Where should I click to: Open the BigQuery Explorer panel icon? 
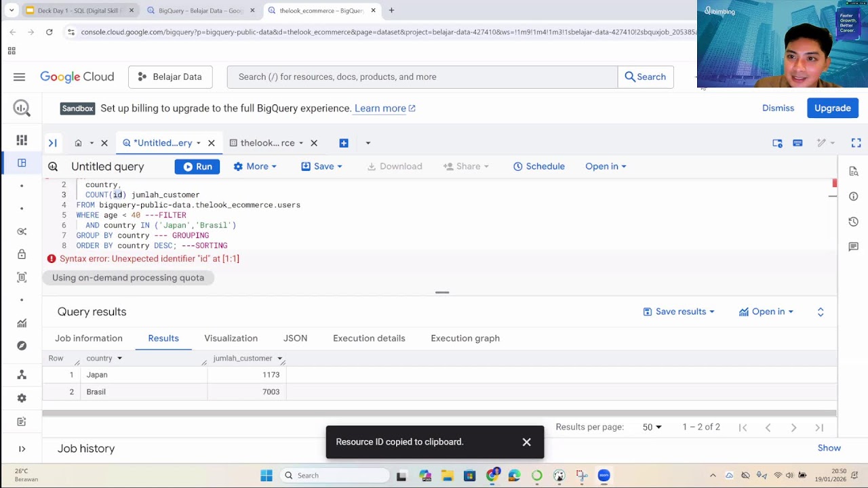point(22,163)
